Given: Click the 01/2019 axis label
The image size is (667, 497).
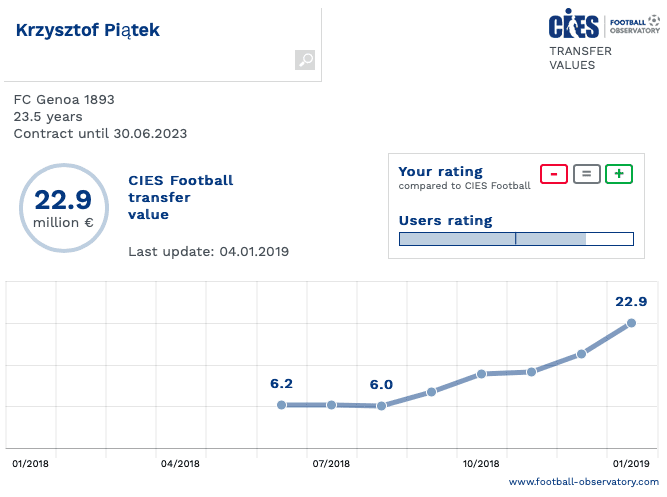Looking at the screenshot, I should [631, 464].
